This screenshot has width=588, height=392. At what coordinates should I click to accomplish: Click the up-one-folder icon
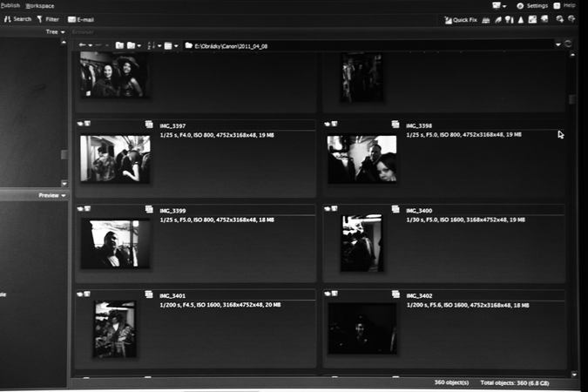click(x=119, y=45)
